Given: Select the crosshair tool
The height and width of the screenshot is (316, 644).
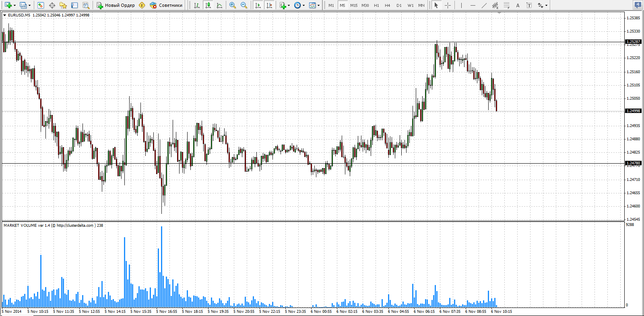Looking at the screenshot, I should point(448,5).
